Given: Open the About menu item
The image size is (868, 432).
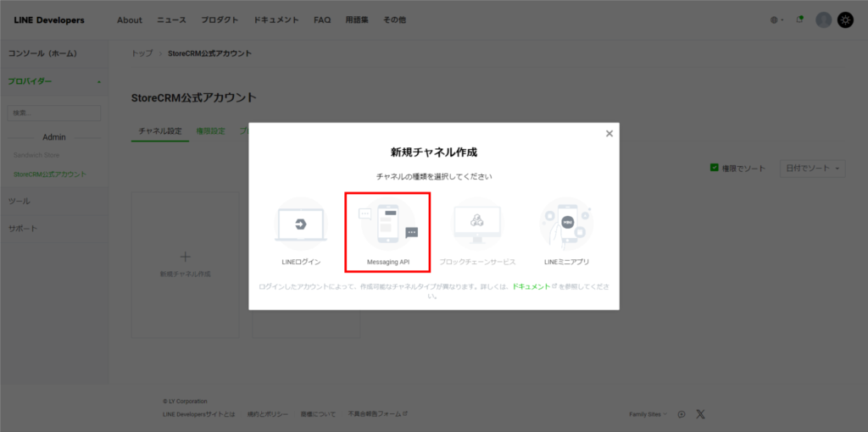Looking at the screenshot, I should click(x=130, y=20).
